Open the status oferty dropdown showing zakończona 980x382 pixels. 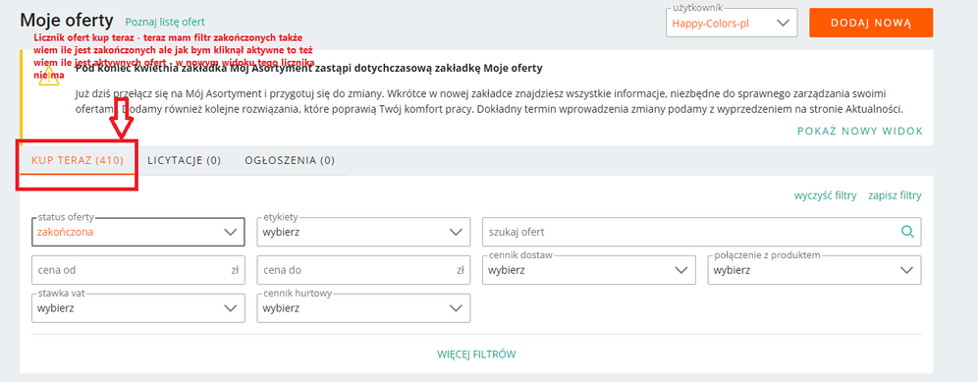click(137, 232)
